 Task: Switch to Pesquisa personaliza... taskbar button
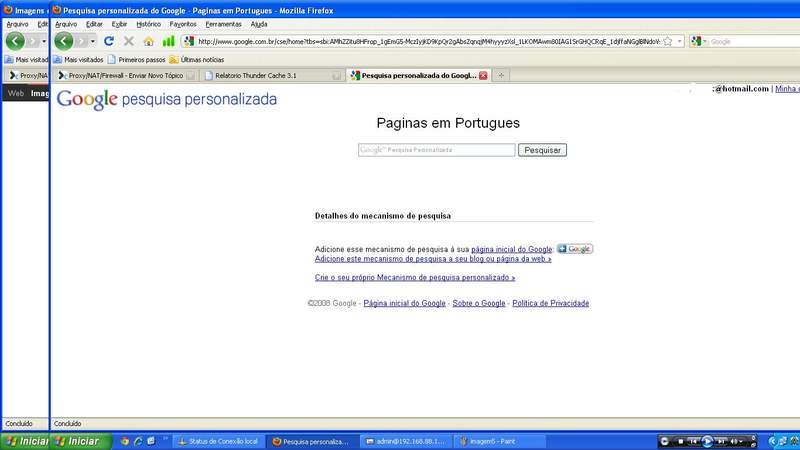[x=311, y=441]
